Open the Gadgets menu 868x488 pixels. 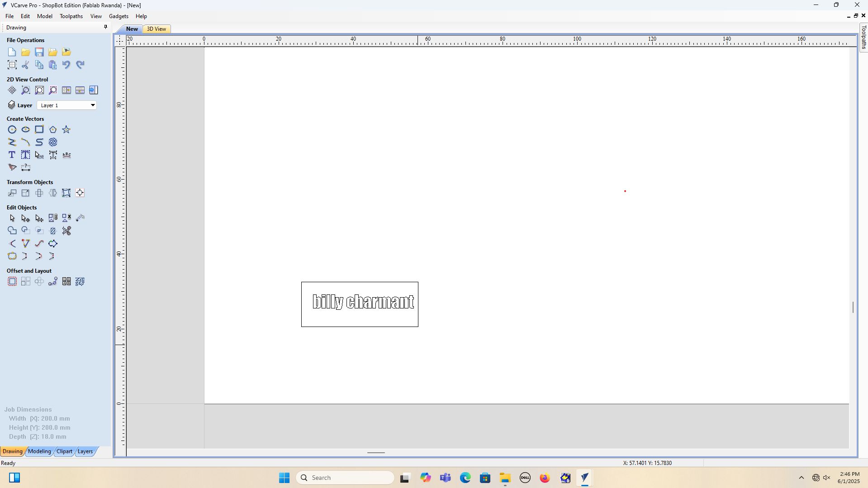(x=119, y=16)
